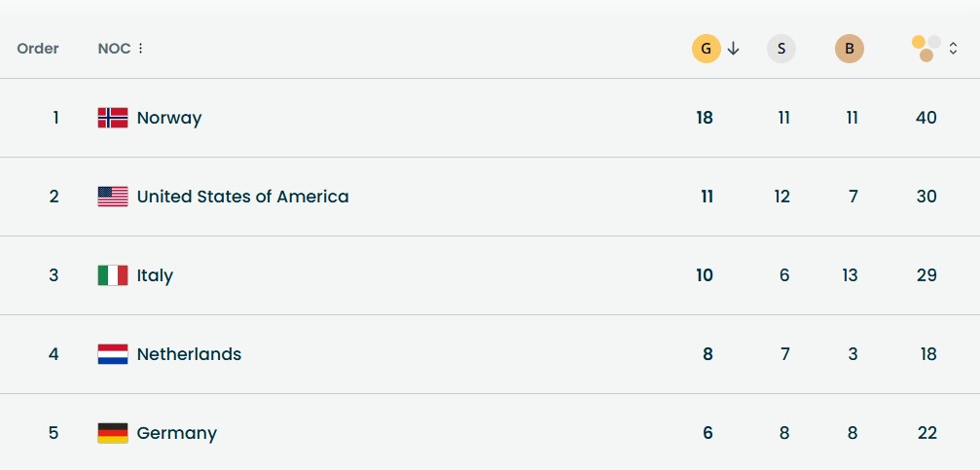Sort by gold medals G icon
Viewport: 980px width, 470px height.
point(707,49)
